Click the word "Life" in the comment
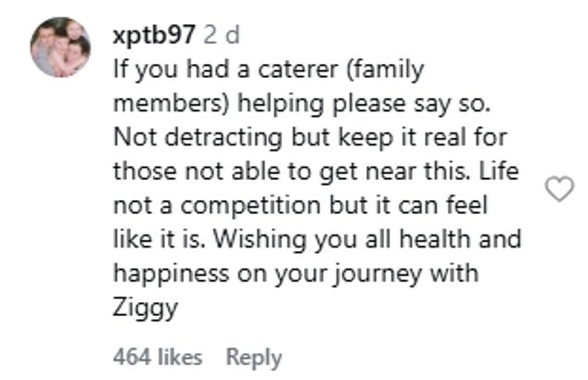588x380 pixels. tap(501, 171)
